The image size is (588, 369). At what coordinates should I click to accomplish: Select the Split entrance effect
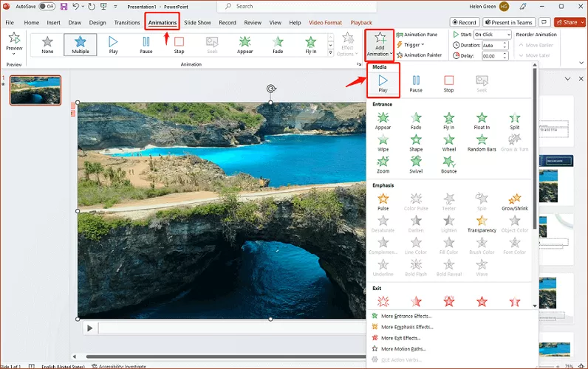[514, 121]
